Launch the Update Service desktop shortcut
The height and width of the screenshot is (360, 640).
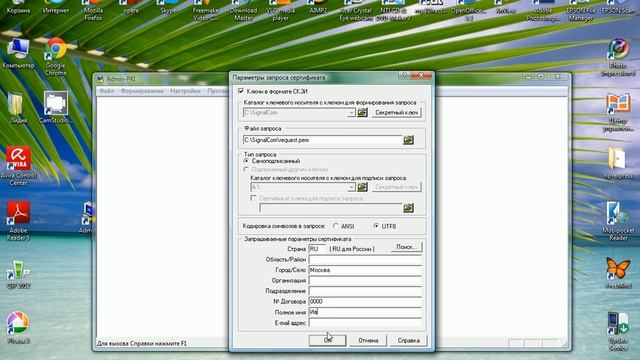coord(618,331)
